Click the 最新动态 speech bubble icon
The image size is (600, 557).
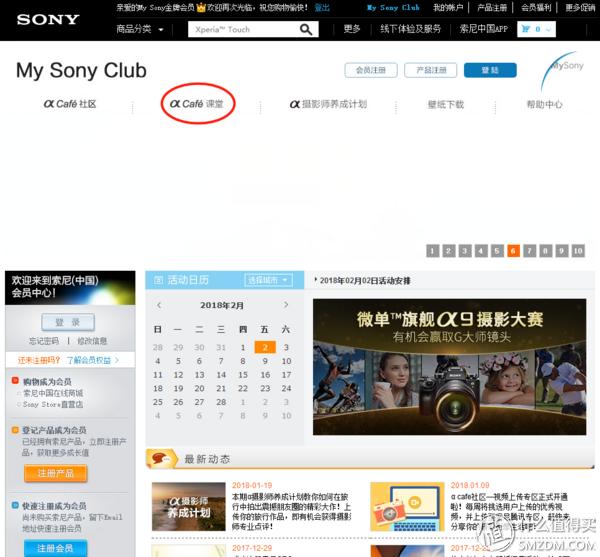pyautogui.click(x=161, y=459)
